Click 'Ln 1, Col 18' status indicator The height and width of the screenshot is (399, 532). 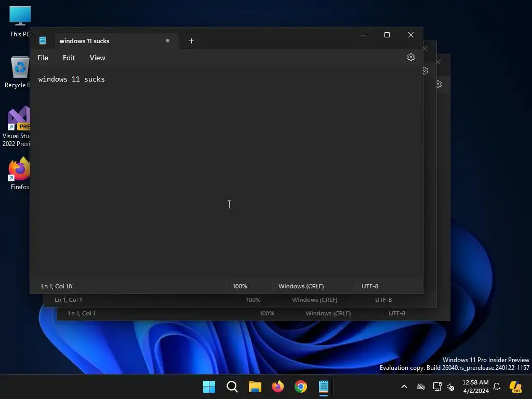point(57,286)
